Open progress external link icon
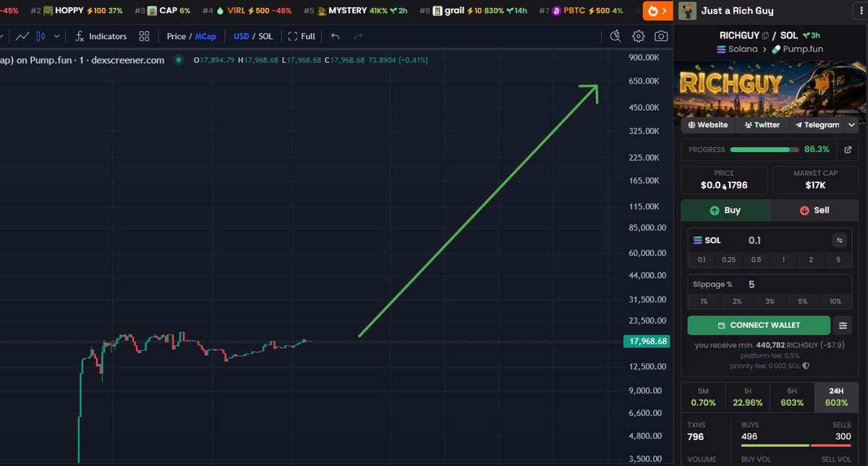The image size is (868, 466). (x=848, y=150)
